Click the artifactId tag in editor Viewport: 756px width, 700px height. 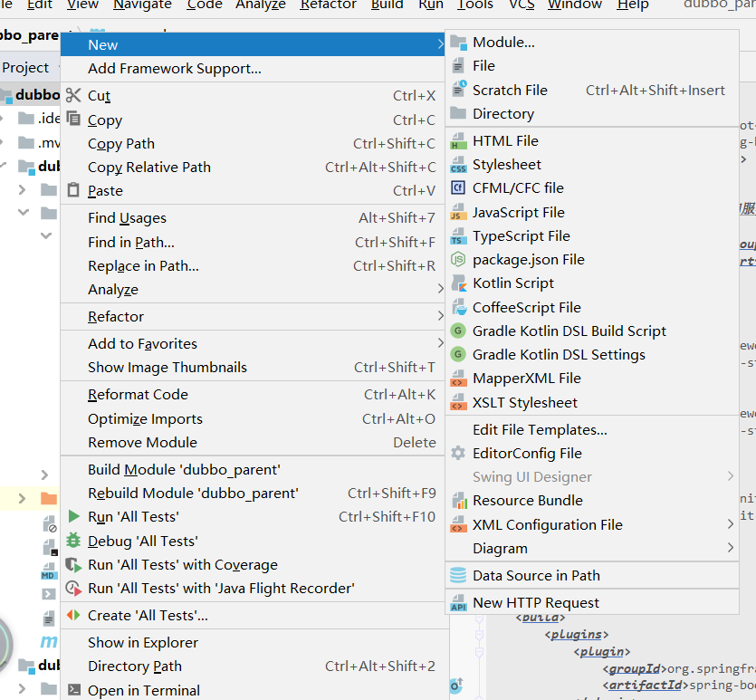point(646,686)
